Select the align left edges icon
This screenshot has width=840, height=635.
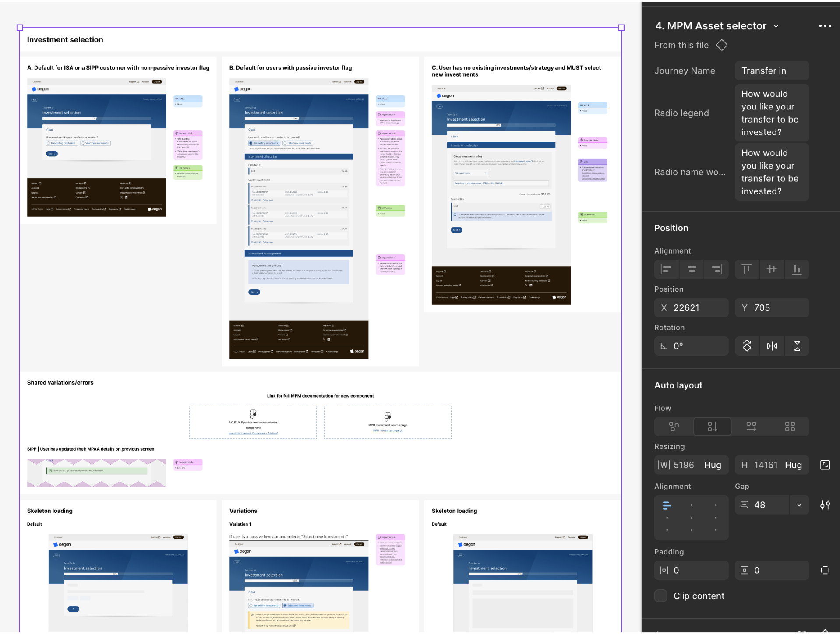[x=666, y=269]
